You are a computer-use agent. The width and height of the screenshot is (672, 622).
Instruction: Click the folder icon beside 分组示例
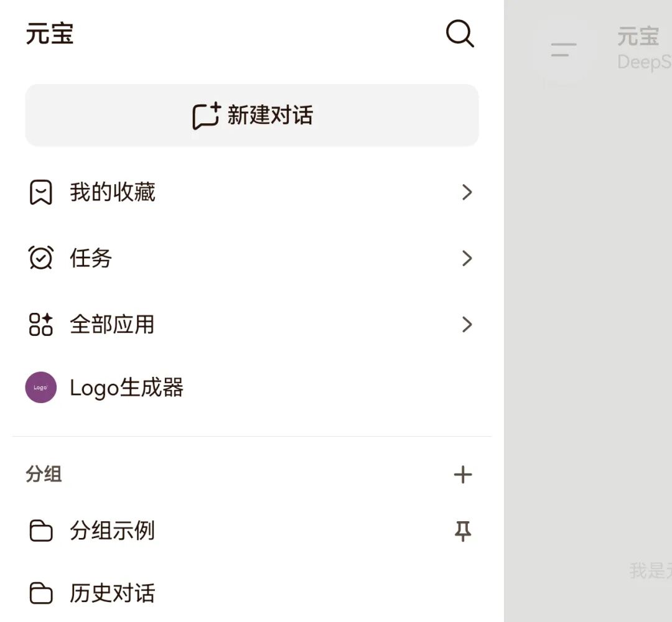click(40, 531)
